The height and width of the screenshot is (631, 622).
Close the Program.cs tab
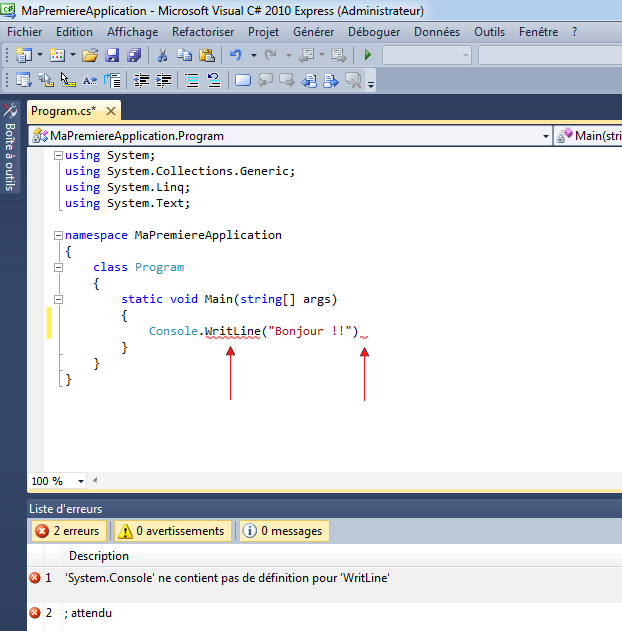111,111
